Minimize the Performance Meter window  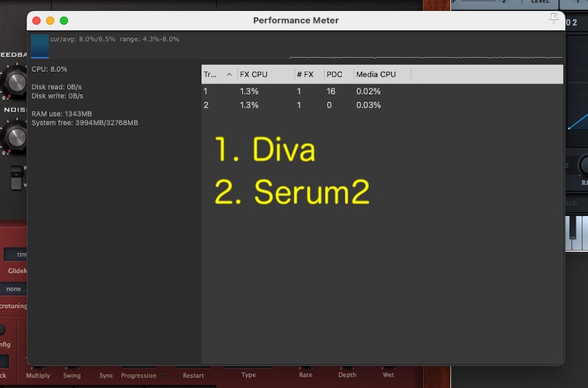pyautogui.click(x=50, y=21)
